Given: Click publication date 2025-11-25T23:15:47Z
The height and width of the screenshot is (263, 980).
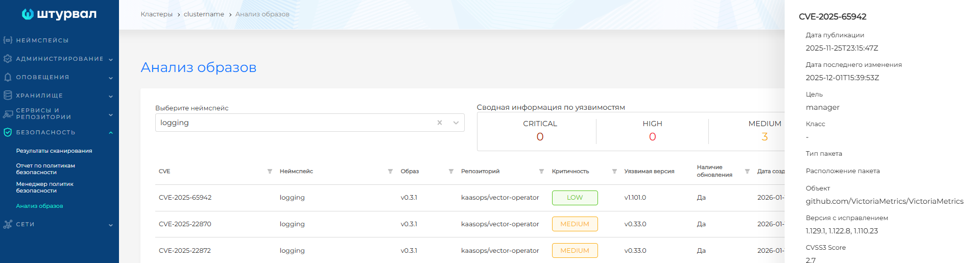Looking at the screenshot, I should point(842,48).
